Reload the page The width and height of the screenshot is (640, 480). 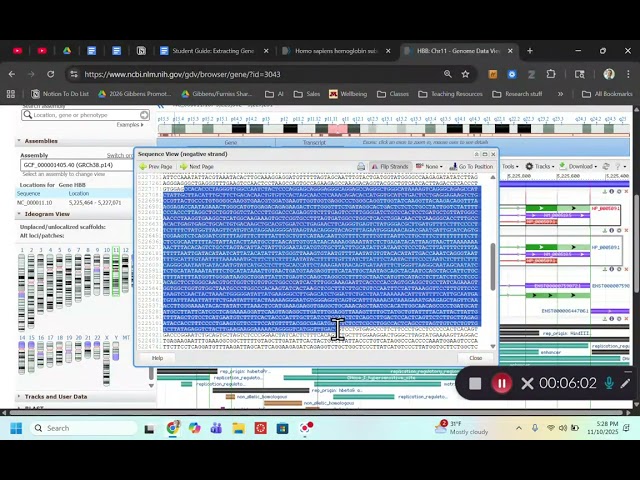tap(51, 74)
